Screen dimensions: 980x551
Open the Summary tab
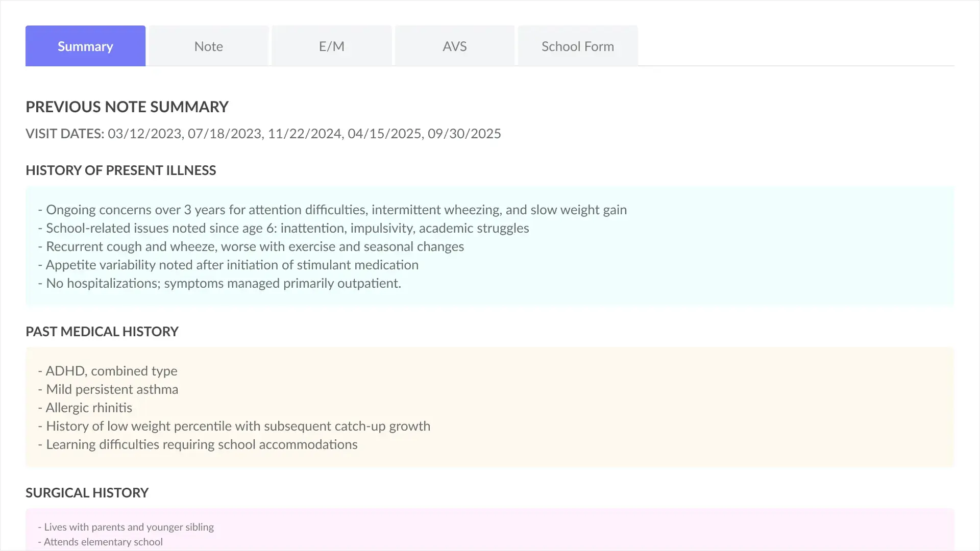point(85,46)
